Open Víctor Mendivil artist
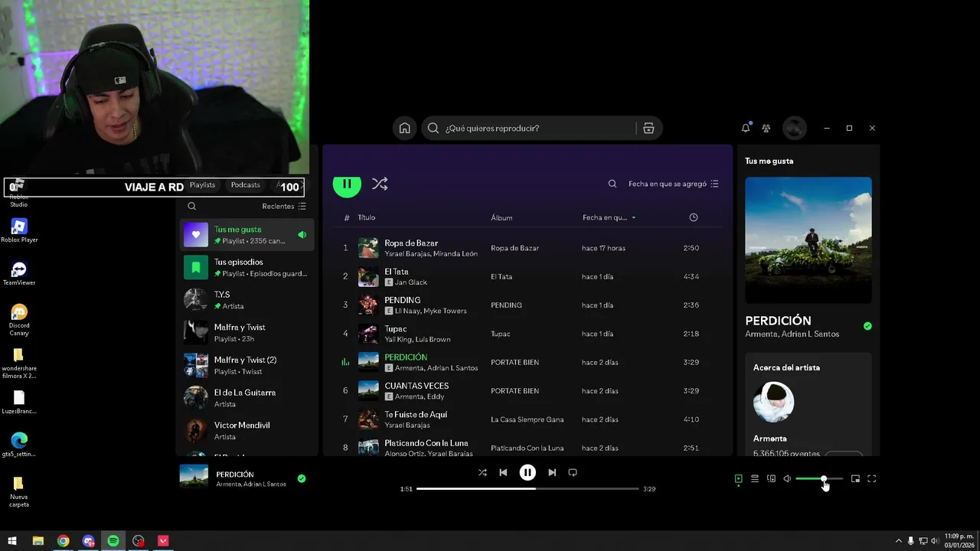This screenshot has width=980, height=551. coord(247,430)
